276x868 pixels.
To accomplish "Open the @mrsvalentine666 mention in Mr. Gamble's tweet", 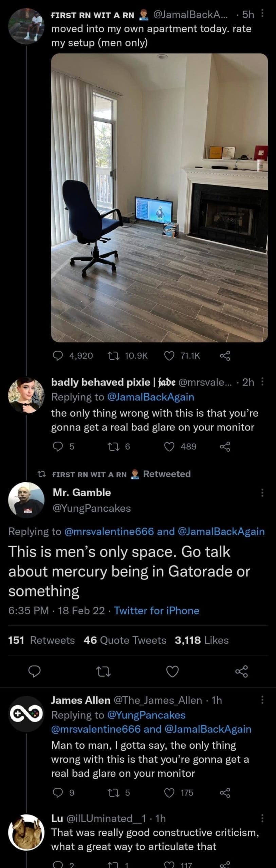I will coord(109,531).
